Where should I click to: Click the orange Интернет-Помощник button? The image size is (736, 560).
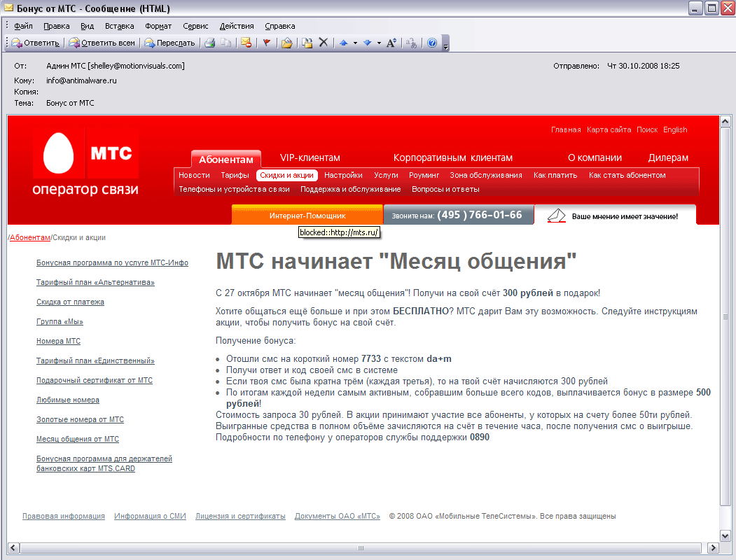(x=307, y=216)
